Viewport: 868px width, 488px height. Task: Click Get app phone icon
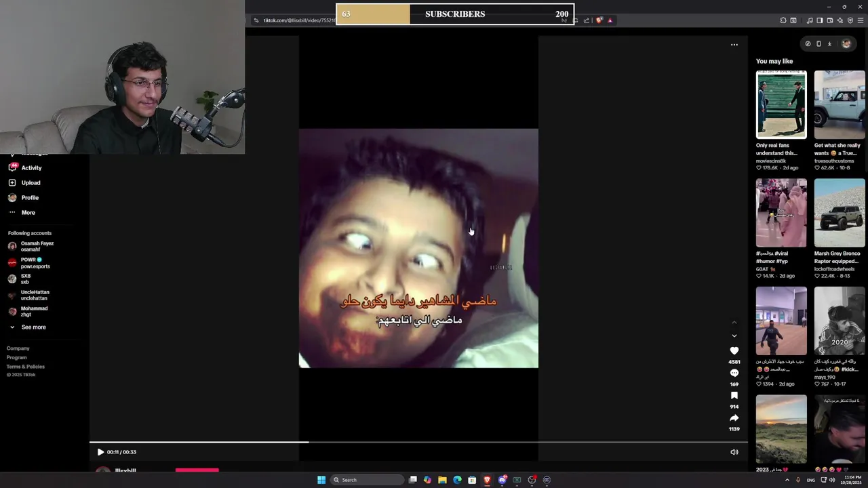(x=818, y=44)
